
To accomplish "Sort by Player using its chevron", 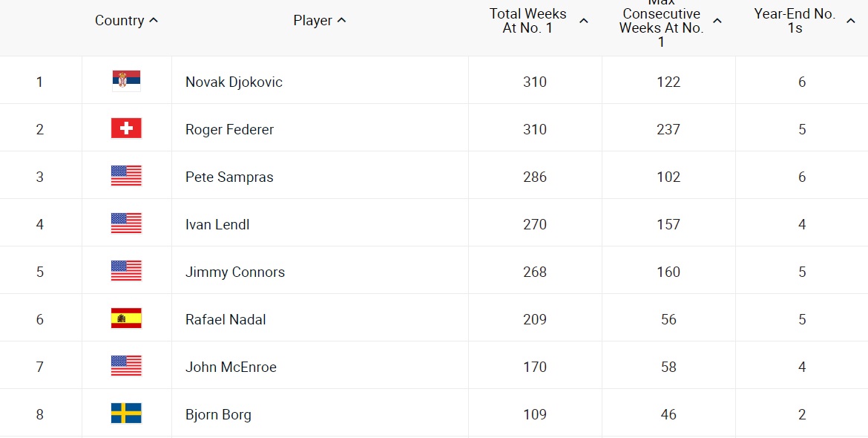I will (x=341, y=21).
